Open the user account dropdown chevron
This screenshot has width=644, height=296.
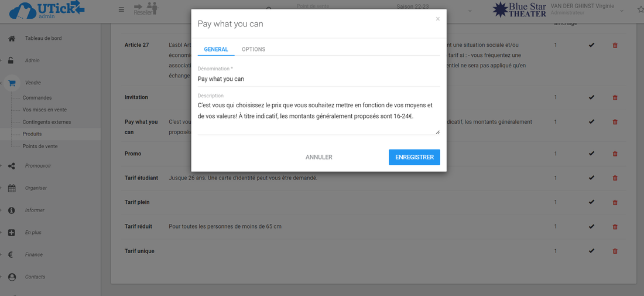(x=622, y=11)
